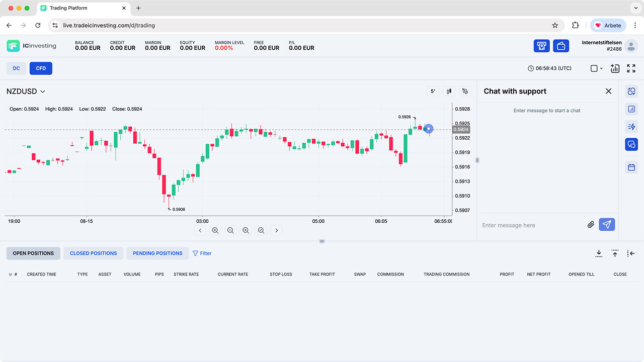The width and height of the screenshot is (644, 362).
Task: Send the chat message
Action: point(607,225)
